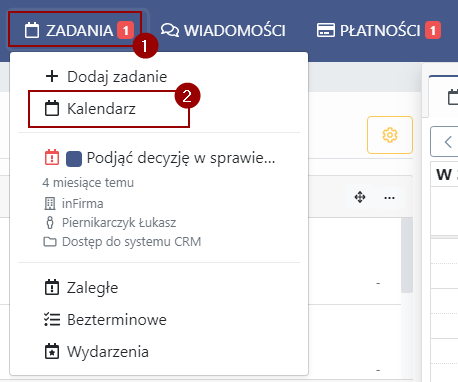Click Dodaj zadanie to add task
Screen dimensions: 458x382
[x=106, y=76]
